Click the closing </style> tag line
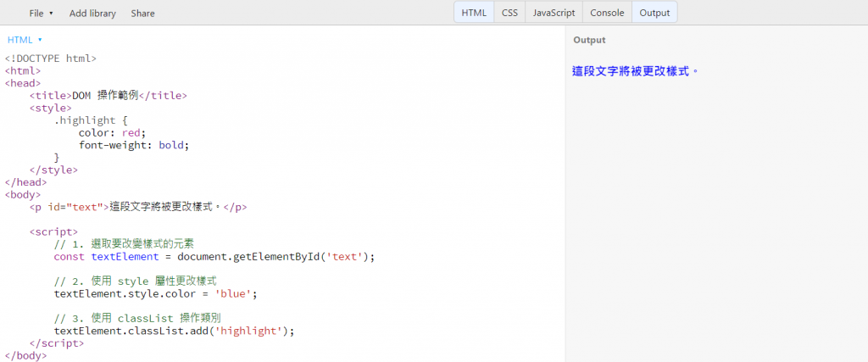868x362 pixels. 53,170
